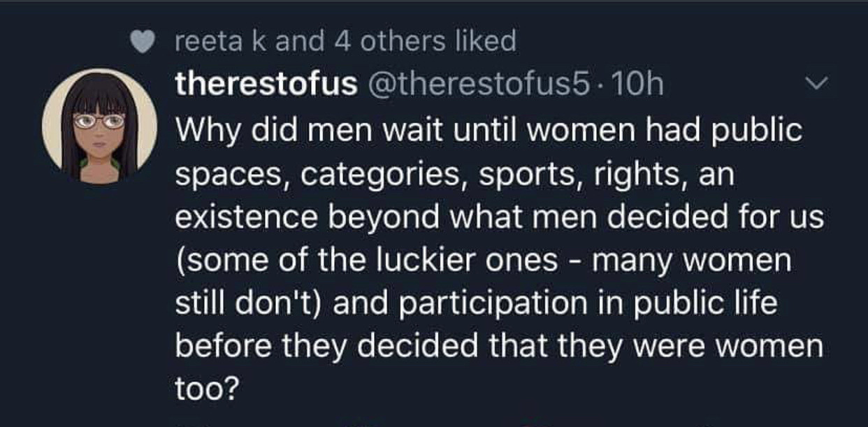Click the heart icon beside "reeta k"
This screenshot has width=868, height=427.
click(x=143, y=43)
